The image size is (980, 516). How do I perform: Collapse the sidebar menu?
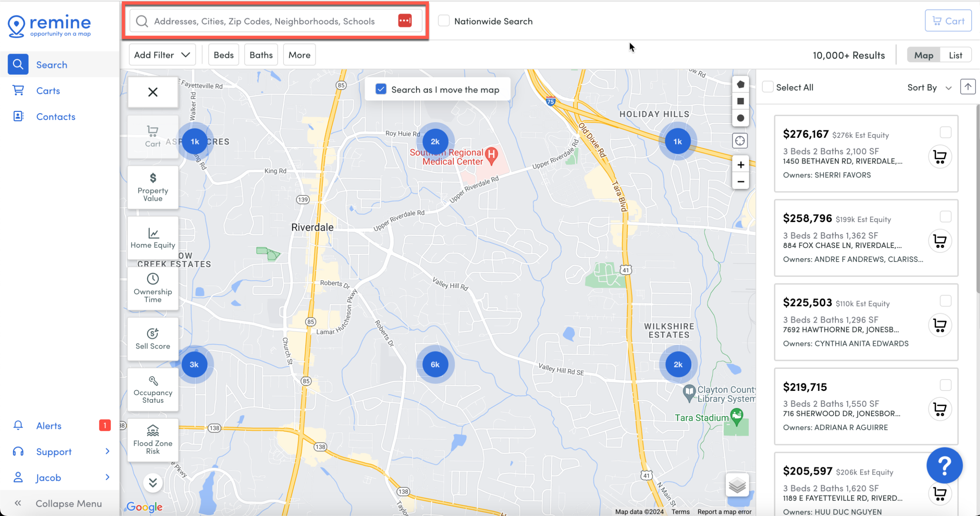pyautogui.click(x=59, y=503)
